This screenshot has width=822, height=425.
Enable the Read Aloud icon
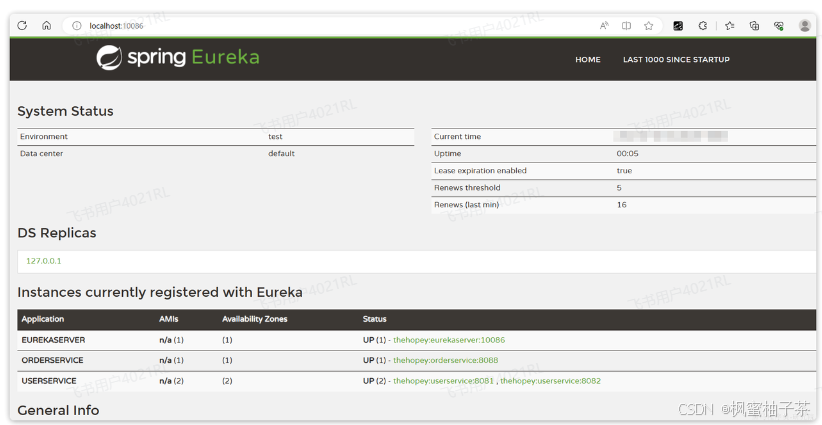[x=604, y=26]
